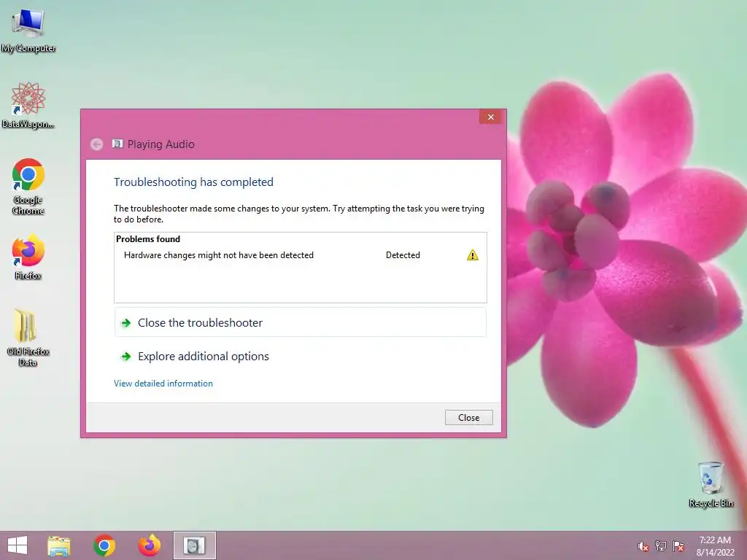747x560 pixels.
Task: Select 'Hardware changes might not have been detected'
Action: point(219,255)
